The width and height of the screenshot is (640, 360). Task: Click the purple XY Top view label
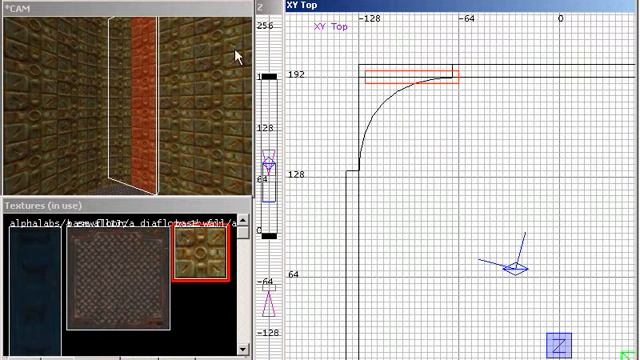[331, 27]
